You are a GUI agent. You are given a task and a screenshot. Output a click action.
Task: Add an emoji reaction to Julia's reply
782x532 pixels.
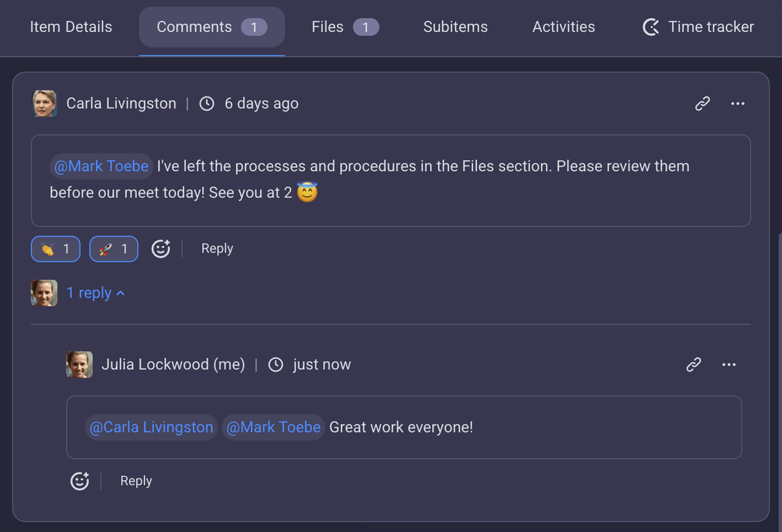80,481
